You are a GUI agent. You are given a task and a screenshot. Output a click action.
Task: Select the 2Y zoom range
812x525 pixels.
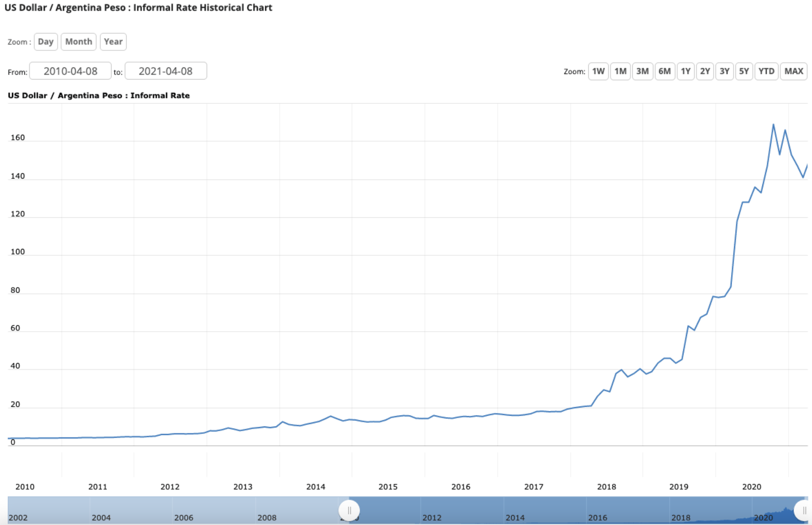pyautogui.click(x=705, y=71)
